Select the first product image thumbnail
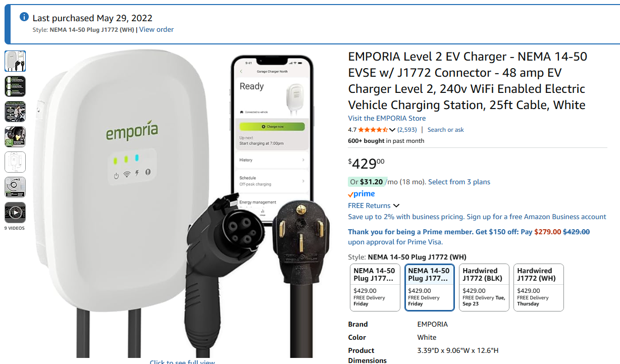This screenshot has width=620, height=364. pyautogui.click(x=15, y=61)
